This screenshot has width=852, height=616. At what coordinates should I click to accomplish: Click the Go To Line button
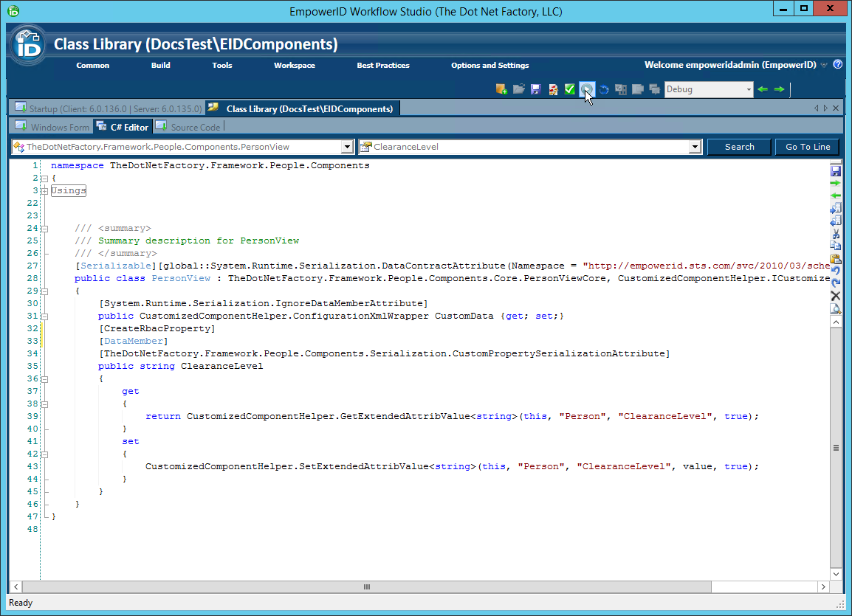pos(807,146)
